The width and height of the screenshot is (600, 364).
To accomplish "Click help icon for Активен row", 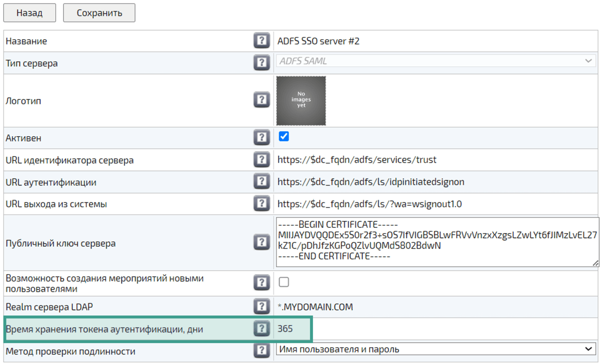I will pos(261,138).
